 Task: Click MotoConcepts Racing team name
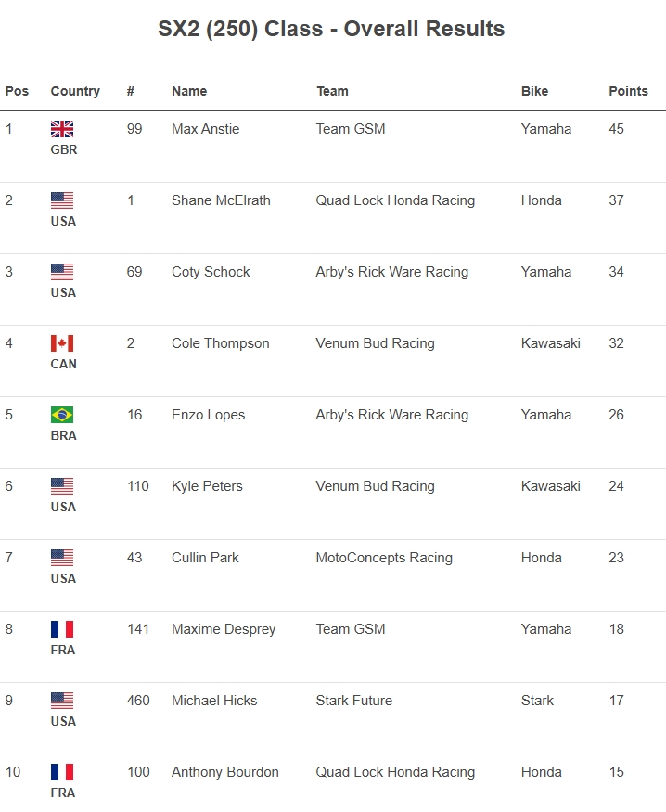pyautogui.click(x=384, y=558)
